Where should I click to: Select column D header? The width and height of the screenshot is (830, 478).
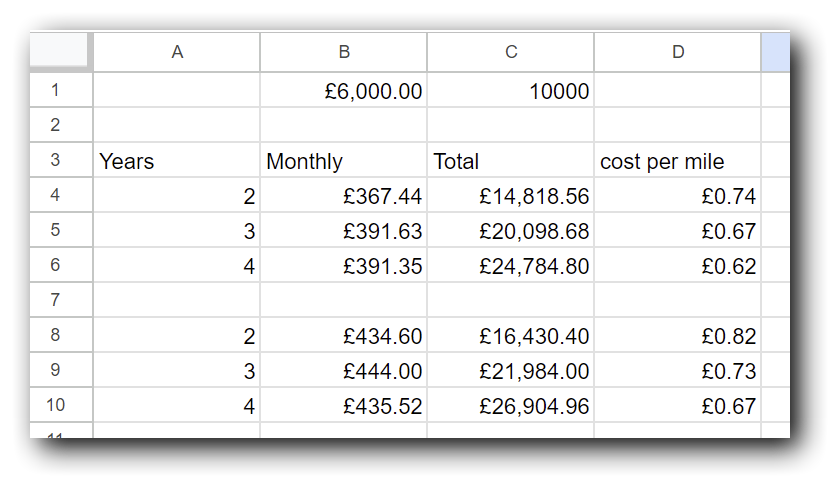677,52
